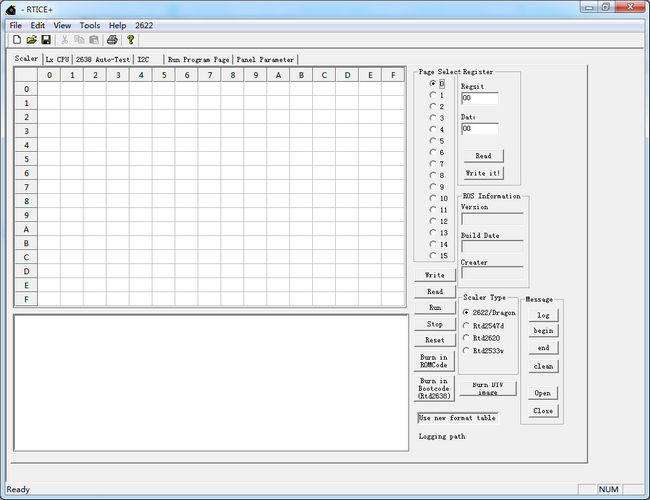Click the Cut scissors toolbar icon
Screen dimensions: 650x500
[65, 40]
